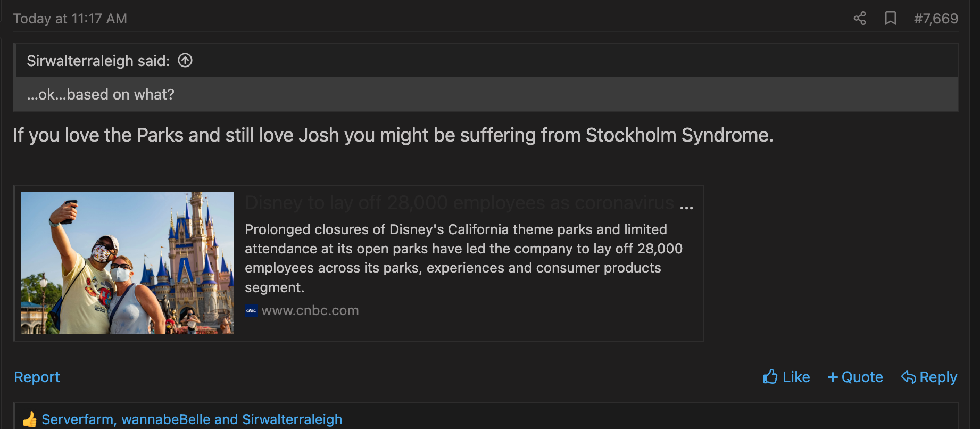980x429 pixels.
Task: View Serverfarm's profile from likes list
Action: pos(77,419)
